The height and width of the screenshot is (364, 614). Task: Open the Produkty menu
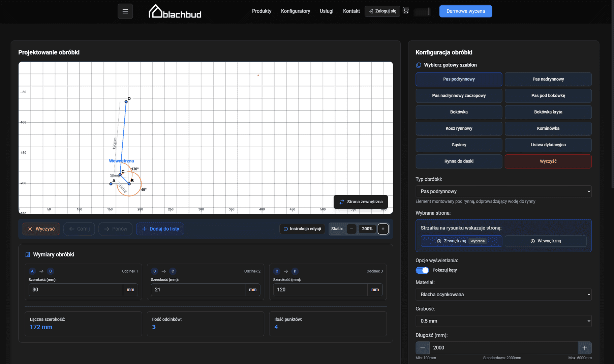tap(262, 11)
